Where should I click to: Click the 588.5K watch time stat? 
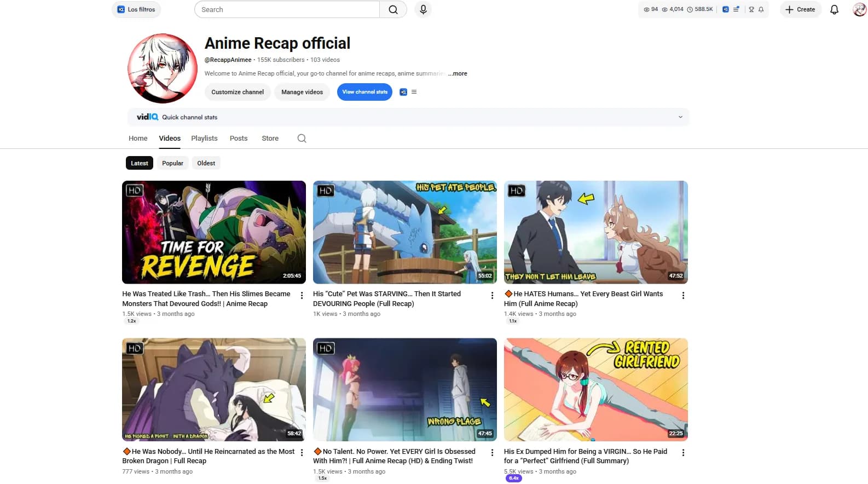pyautogui.click(x=700, y=9)
